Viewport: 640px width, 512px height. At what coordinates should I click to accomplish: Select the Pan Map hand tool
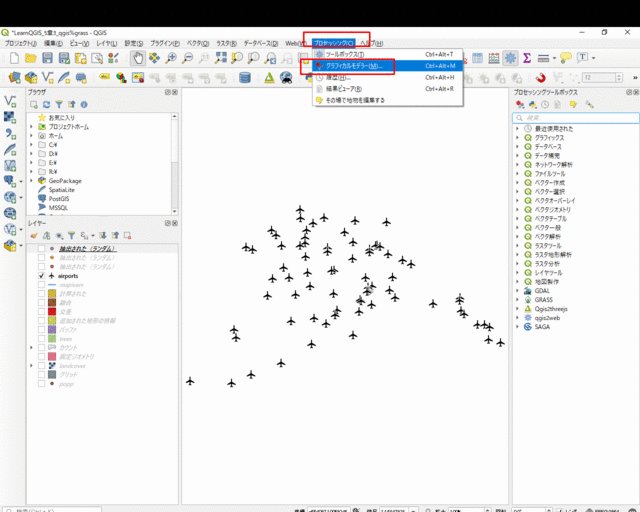[138, 58]
